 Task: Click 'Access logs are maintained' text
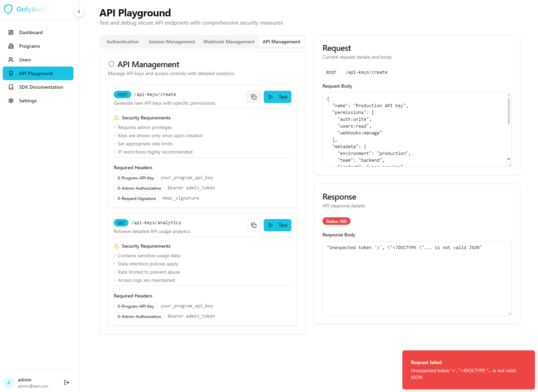click(x=146, y=280)
